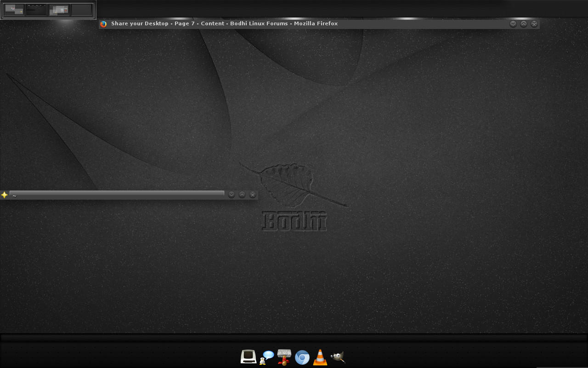
Task: Click the Firefox icon in the window title bar
Action: click(103, 24)
